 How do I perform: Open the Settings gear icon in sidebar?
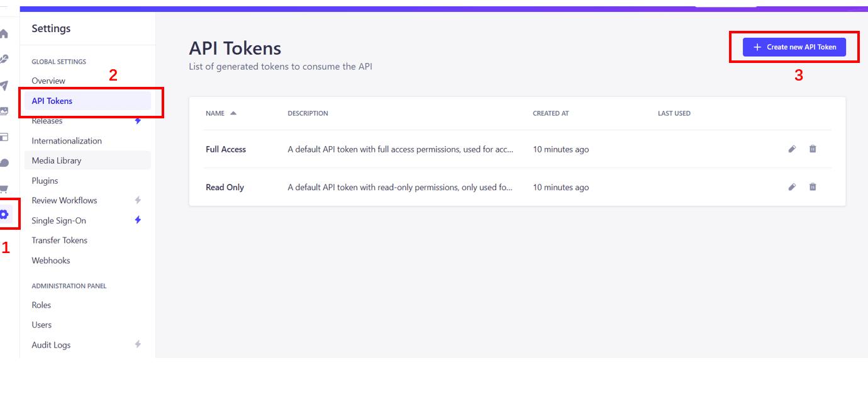click(5, 213)
